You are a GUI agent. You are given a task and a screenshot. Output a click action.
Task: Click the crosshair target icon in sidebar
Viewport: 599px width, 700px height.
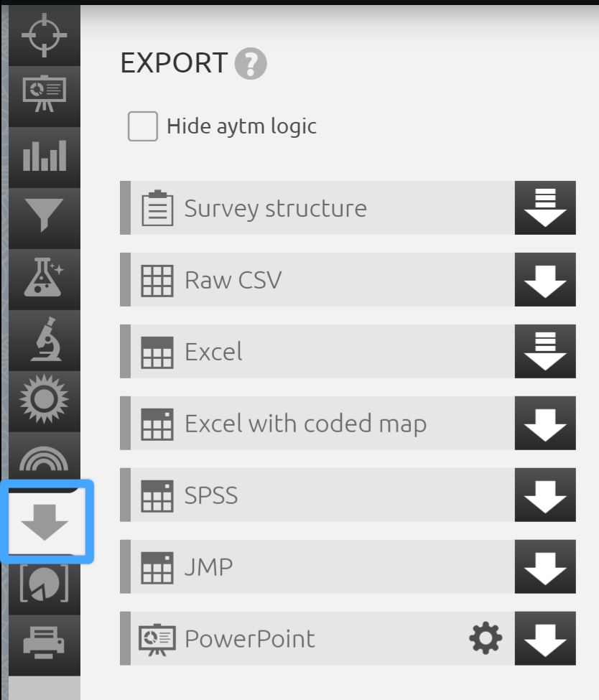44,35
